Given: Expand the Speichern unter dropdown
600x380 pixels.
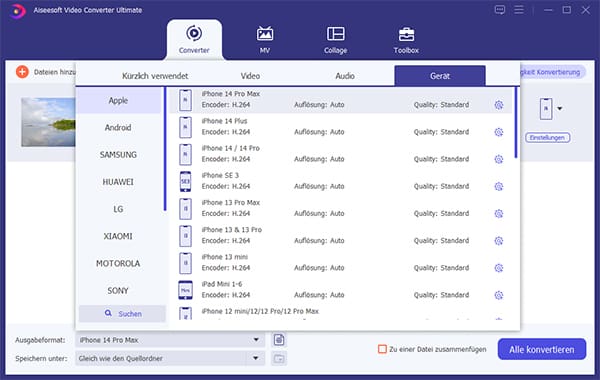Looking at the screenshot, I should pos(256,359).
